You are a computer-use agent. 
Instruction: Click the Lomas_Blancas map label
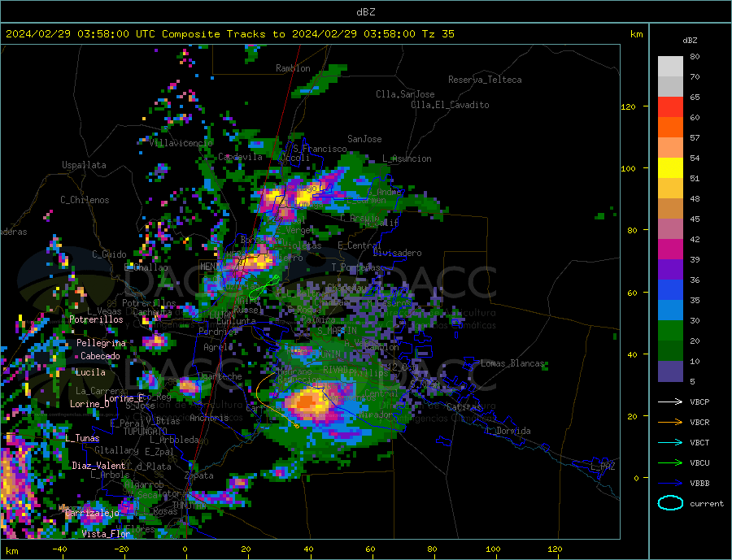pyautogui.click(x=512, y=363)
